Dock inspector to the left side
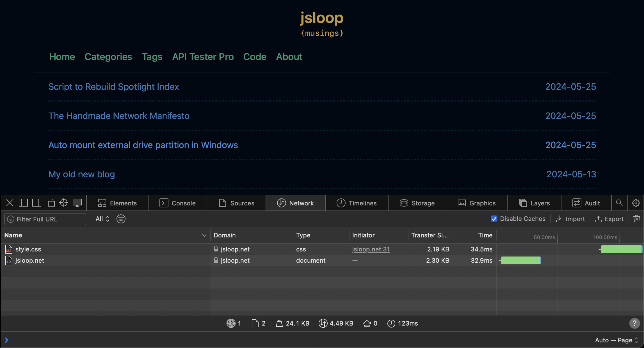Image resolution: width=644 pixels, height=348 pixels. [23, 203]
